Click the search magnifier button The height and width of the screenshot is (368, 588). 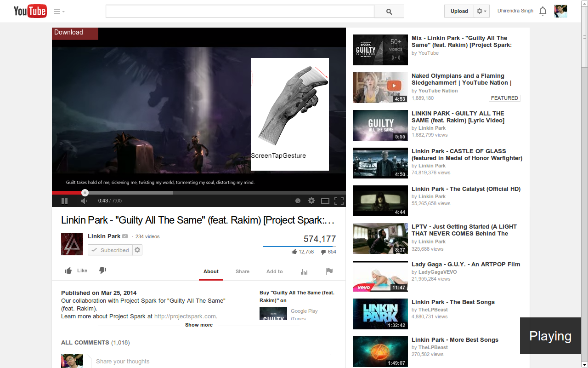tap(389, 11)
